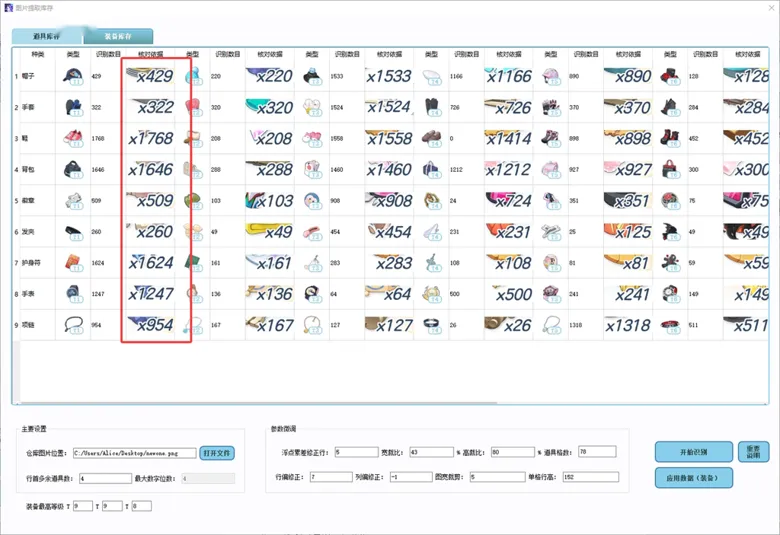Screen dimensions: 780x535
Task: Click the 浮点累差修正行 input field
Action: point(356,452)
